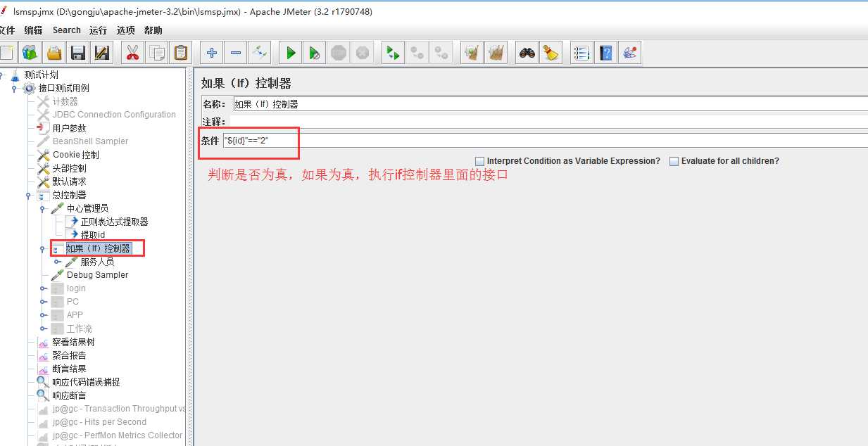Viewport: 868px width, 446px height.
Task: Click the last toolbar icon beside Help
Action: pyautogui.click(x=629, y=53)
